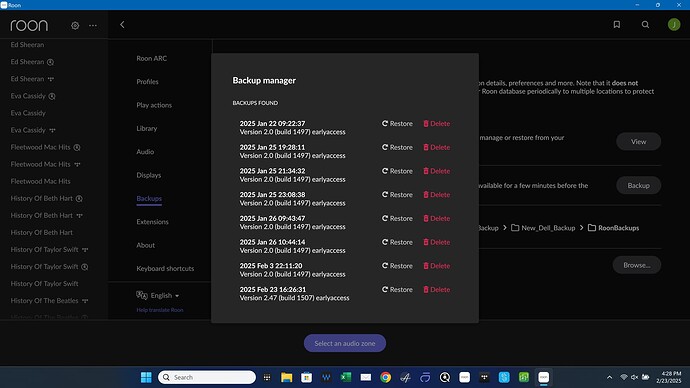
Task: Click Select an audio zone button
Action: (345, 344)
